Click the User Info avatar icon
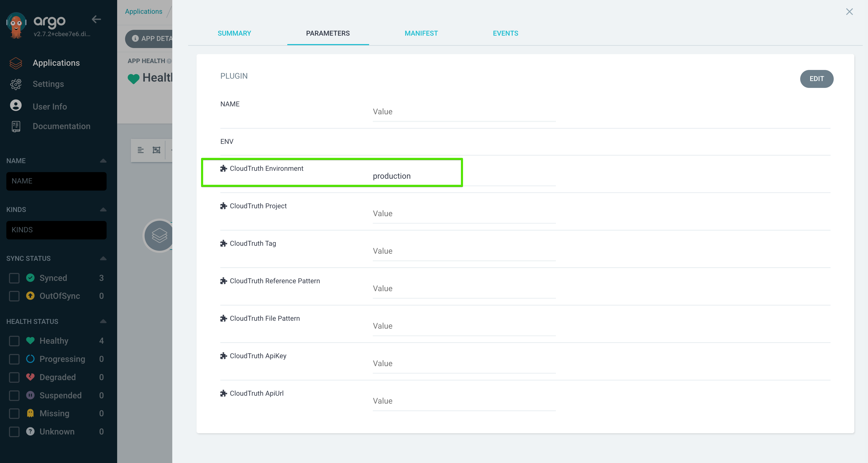Image resolution: width=868 pixels, height=463 pixels. [16, 106]
